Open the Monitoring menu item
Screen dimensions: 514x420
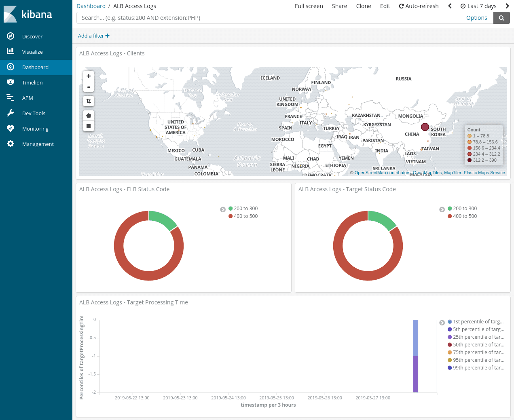click(36, 129)
